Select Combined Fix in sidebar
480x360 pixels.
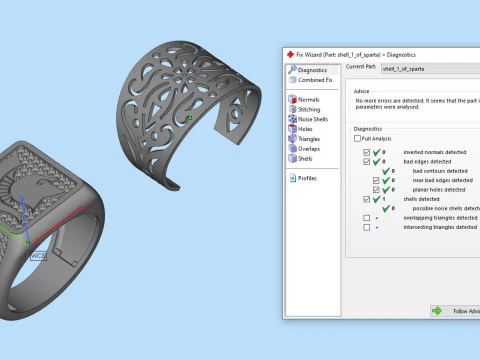pos(311,80)
